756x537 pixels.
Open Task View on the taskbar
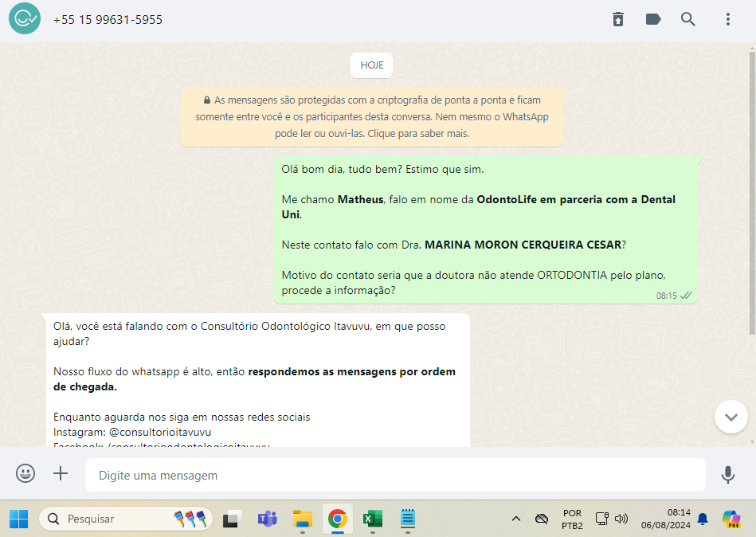[232, 519]
